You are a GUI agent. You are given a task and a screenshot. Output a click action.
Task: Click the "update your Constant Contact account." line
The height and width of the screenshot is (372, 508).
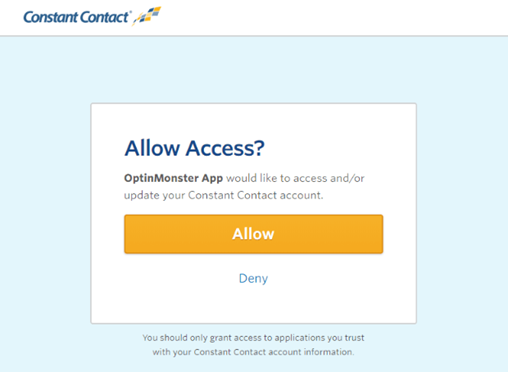point(224,195)
